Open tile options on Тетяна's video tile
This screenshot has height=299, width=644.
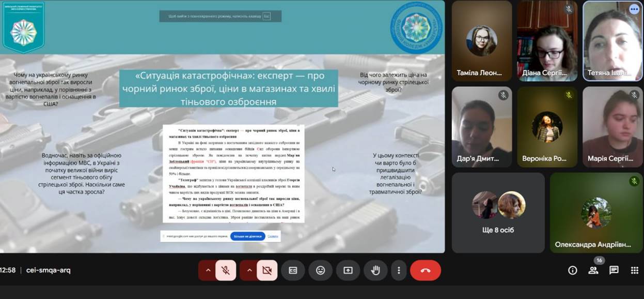click(634, 9)
